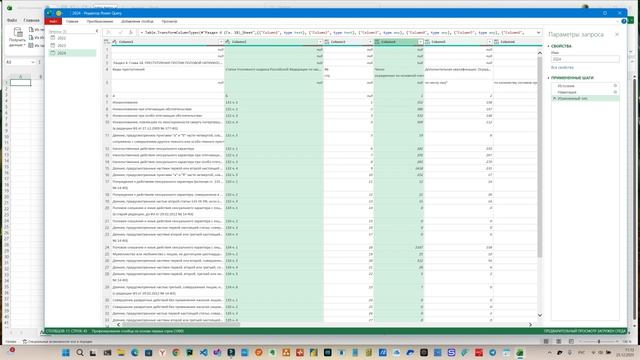Open settings gear of Источник step
The width and height of the screenshot is (640, 360).
615,86
